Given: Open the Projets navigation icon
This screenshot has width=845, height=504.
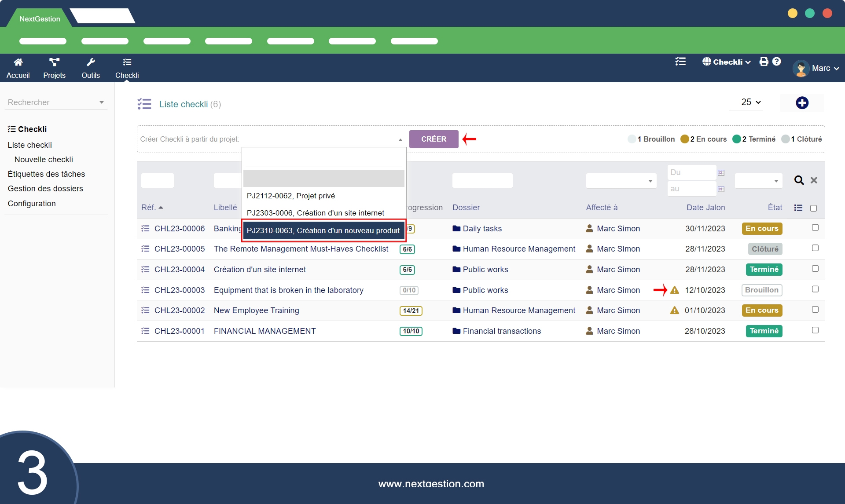Looking at the screenshot, I should (54, 62).
